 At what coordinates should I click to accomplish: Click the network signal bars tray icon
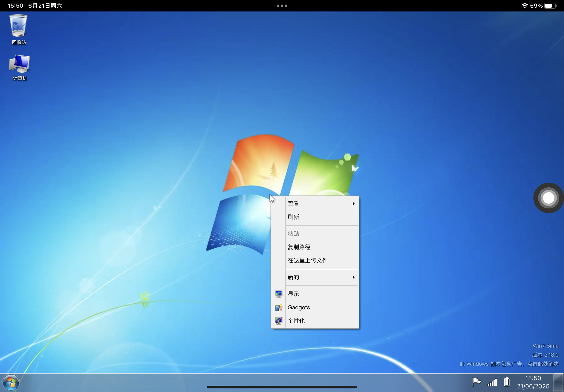(492, 382)
